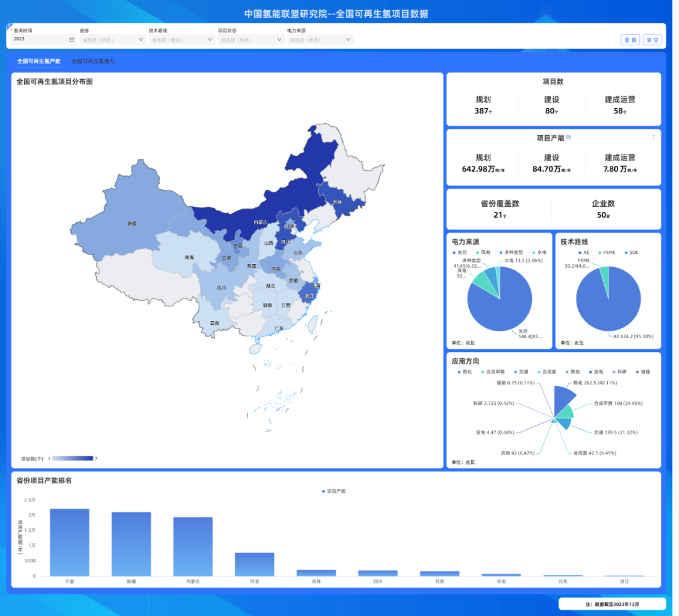Click the info icon beside 项目产能 title
The height and width of the screenshot is (616, 679).
[x=568, y=137]
